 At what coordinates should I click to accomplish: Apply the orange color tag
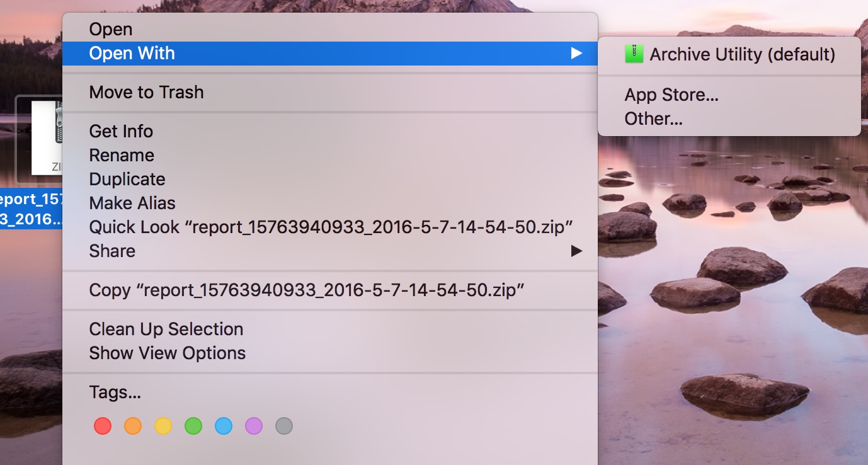pos(133,427)
